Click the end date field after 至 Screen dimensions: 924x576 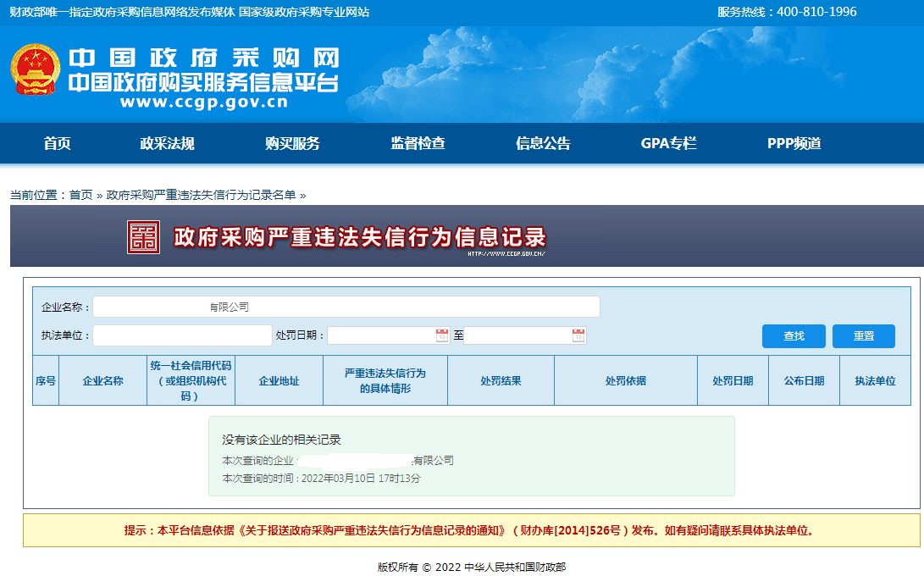point(517,335)
